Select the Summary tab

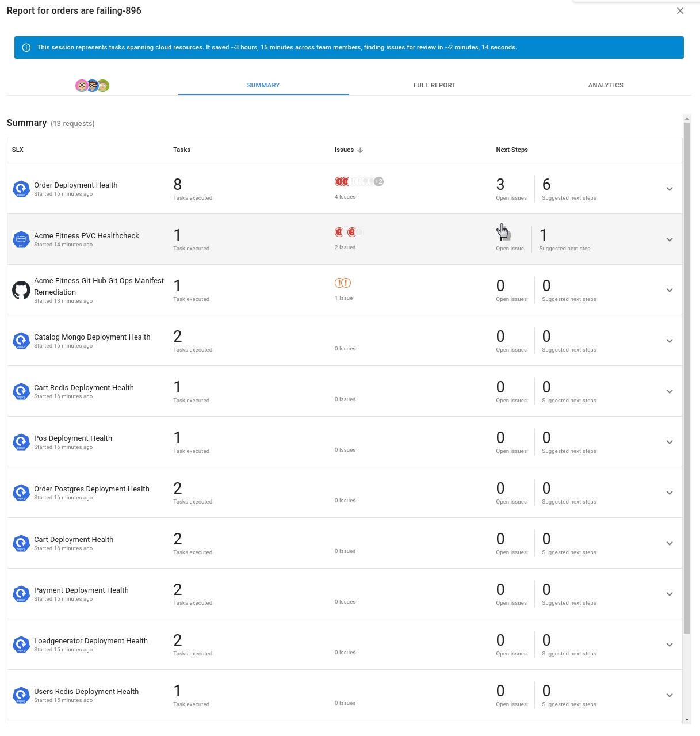tap(263, 85)
